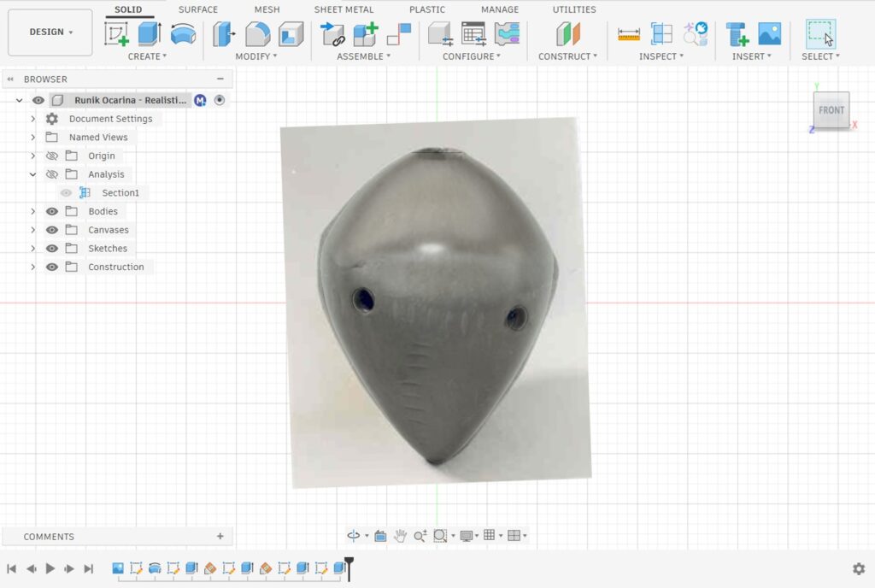The height and width of the screenshot is (588, 875).
Task: Click the activate component radio button
Action: (x=220, y=100)
